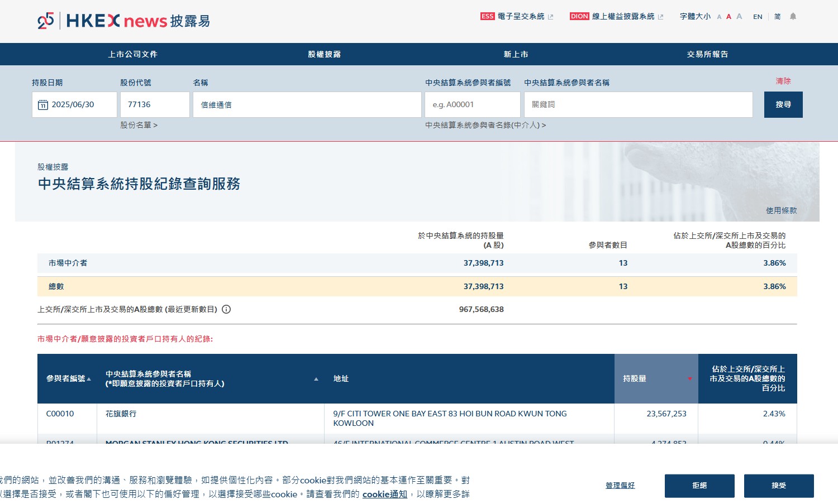
Task: Open the 股權披露 menu
Action: [325, 54]
